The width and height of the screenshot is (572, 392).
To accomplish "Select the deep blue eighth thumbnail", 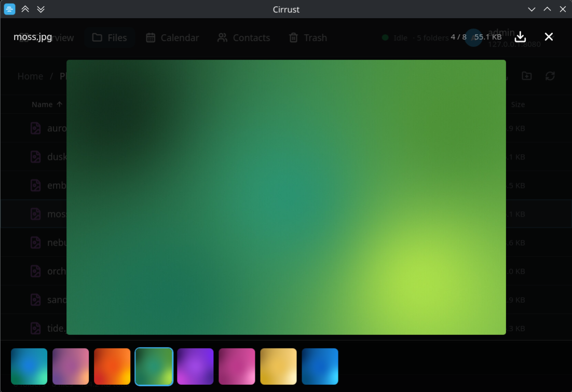I will 320,367.
